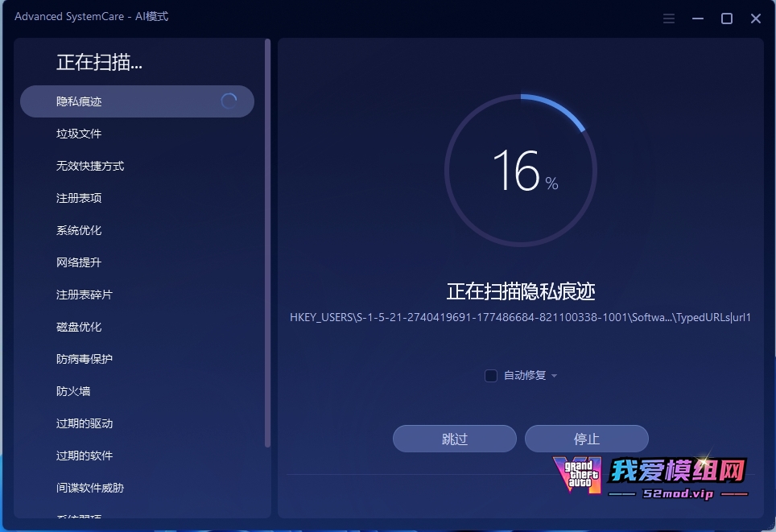Image resolution: width=776 pixels, height=532 pixels.
Task: Select 注册表项 in the scan list
Action: pos(79,198)
